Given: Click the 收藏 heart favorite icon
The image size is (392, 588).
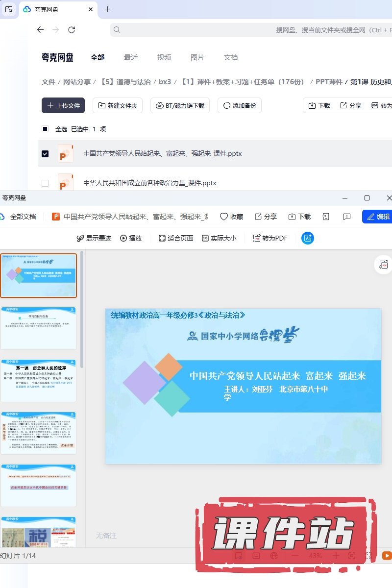Looking at the screenshot, I should point(224,217).
